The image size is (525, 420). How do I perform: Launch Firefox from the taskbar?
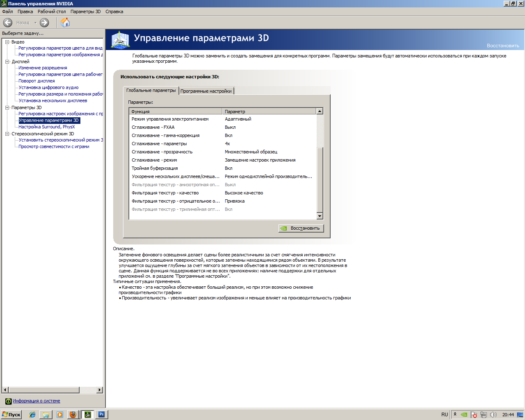(x=73, y=414)
